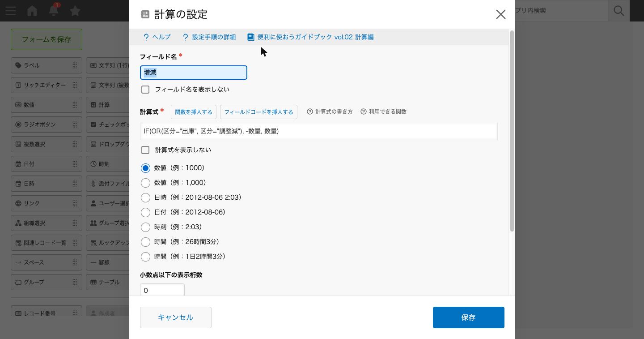
Task: Select the リンク field item
Action: (47, 203)
